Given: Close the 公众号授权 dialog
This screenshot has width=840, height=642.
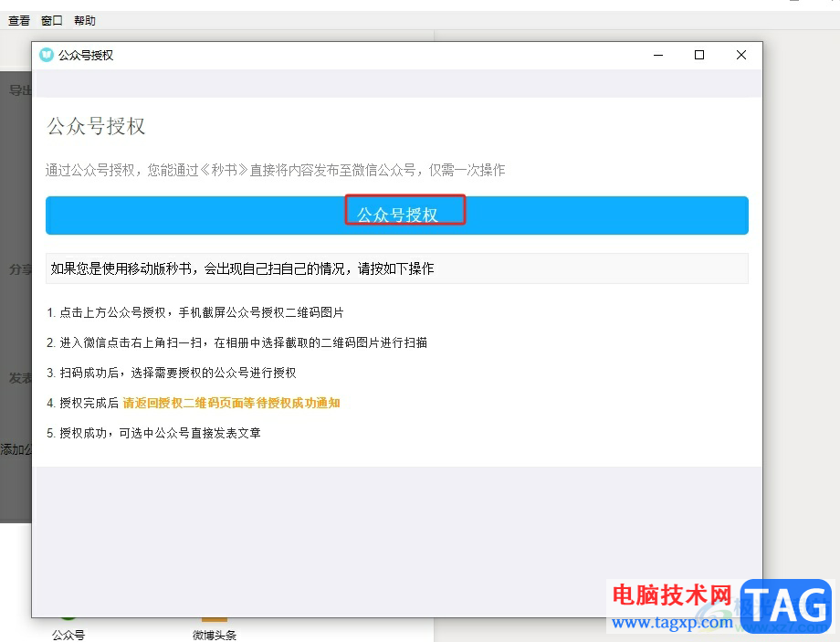Looking at the screenshot, I should (740, 55).
